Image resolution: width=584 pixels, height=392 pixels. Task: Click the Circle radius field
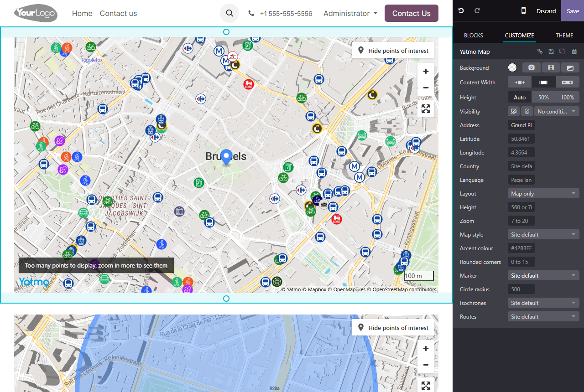[x=521, y=289]
